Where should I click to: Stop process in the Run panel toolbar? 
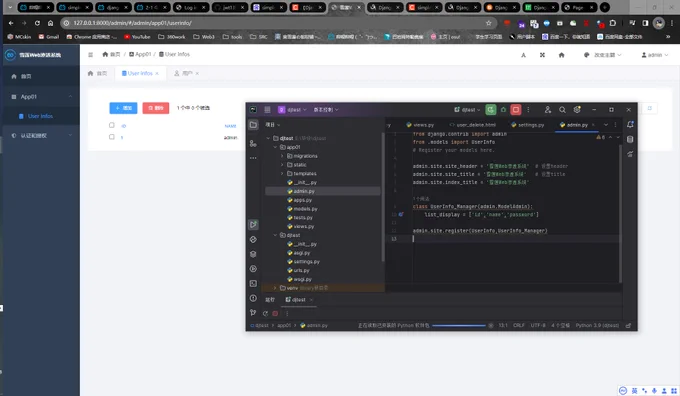(275, 313)
